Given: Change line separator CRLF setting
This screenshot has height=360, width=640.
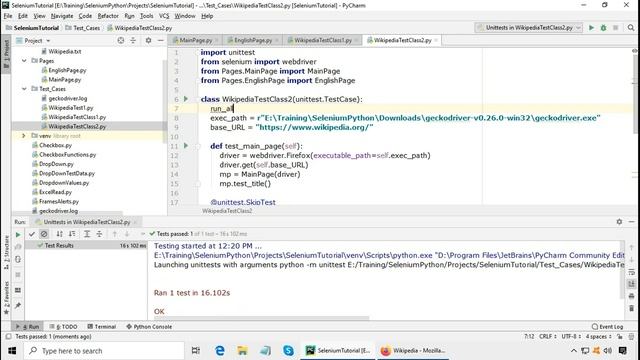Looking at the screenshot, I should [x=547, y=337].
